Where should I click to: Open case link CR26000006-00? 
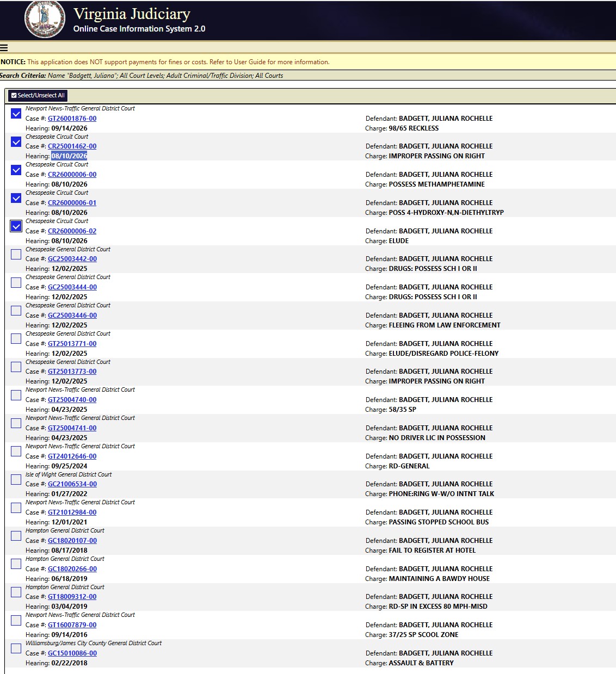coord(72,175)
